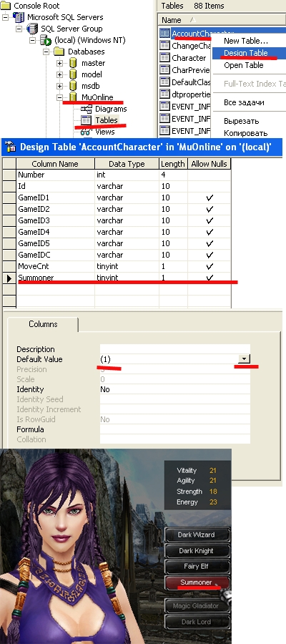Collapse the MuOnline database node
286x644 pixels.
[60, 98]
